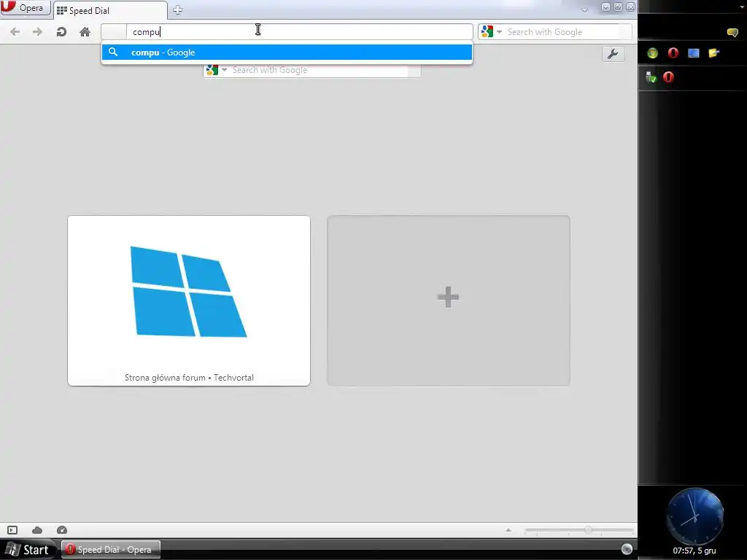
Task: Select the Speed Dial tab
Action: 110,10
